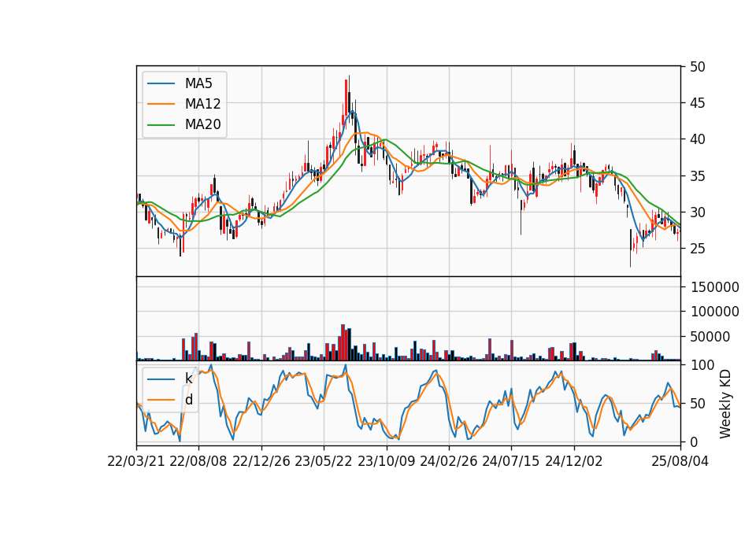Click the volume axis value 50000
Image resolution: width=756 pixels, height=543 pixels.
pyautogui.click(x=710, y=337)
